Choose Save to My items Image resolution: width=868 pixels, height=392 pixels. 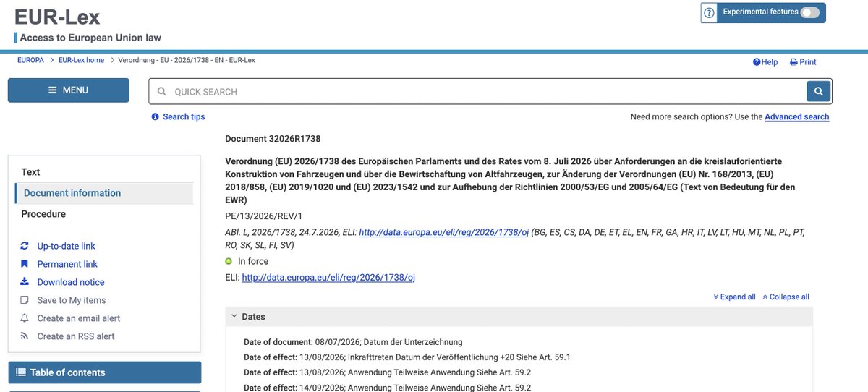(72, 300)
